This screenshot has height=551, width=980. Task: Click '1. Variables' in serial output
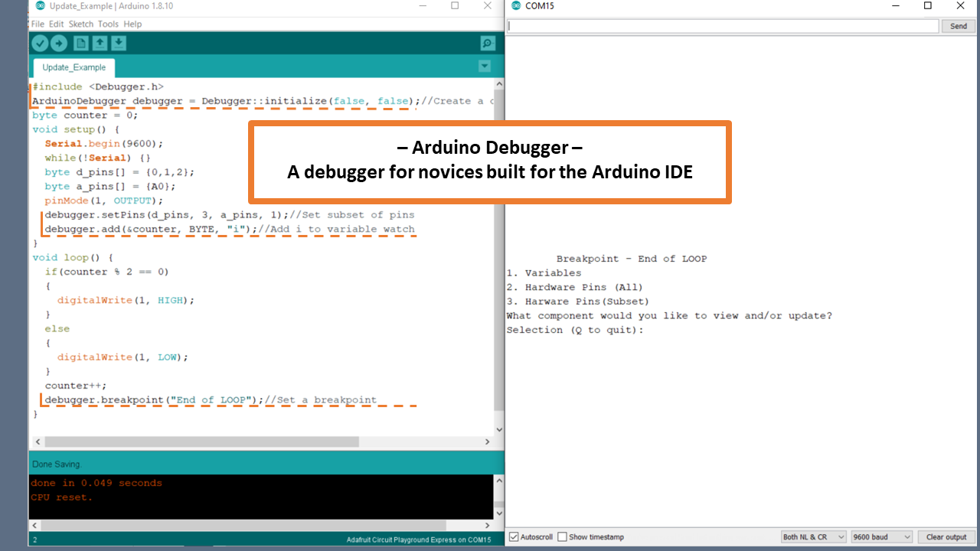(544, 273)
